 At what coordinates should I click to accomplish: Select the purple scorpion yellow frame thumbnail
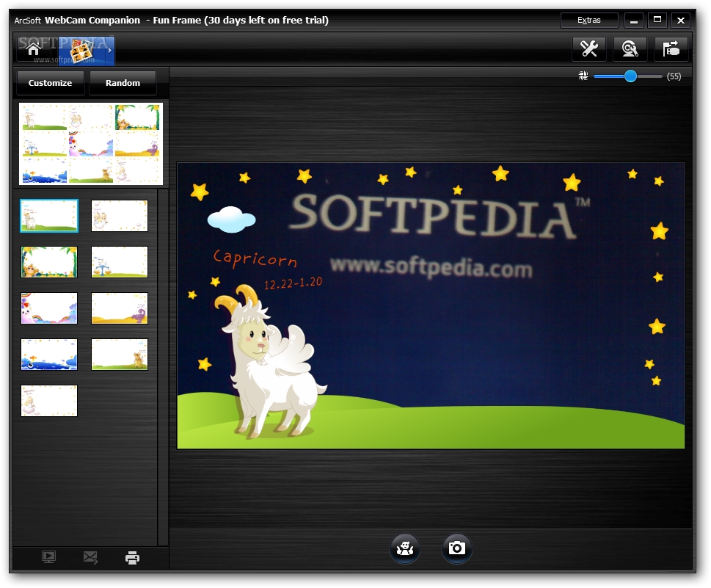pos(120,308)
